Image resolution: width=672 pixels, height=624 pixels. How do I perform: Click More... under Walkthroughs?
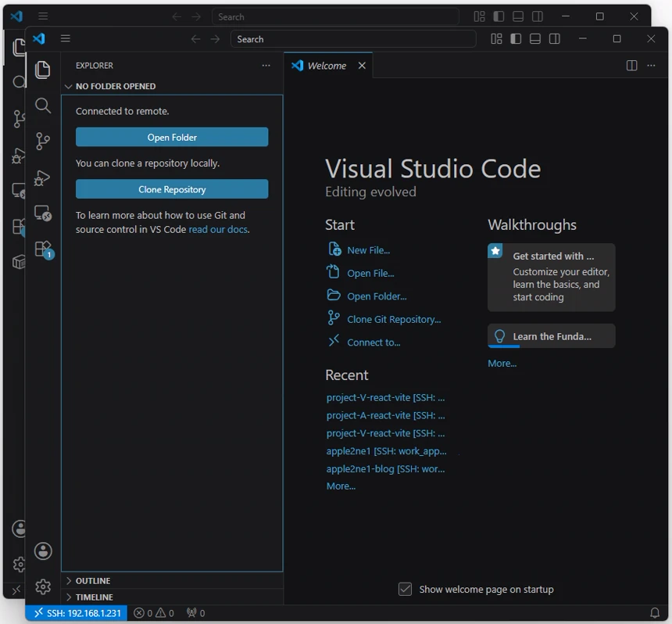(x=502, y=364)
